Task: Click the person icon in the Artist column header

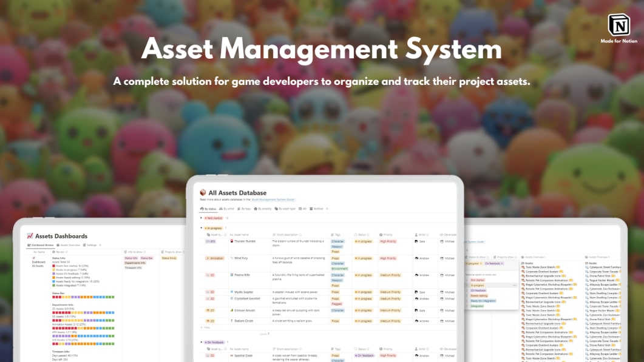Action: tap(416, 235)
